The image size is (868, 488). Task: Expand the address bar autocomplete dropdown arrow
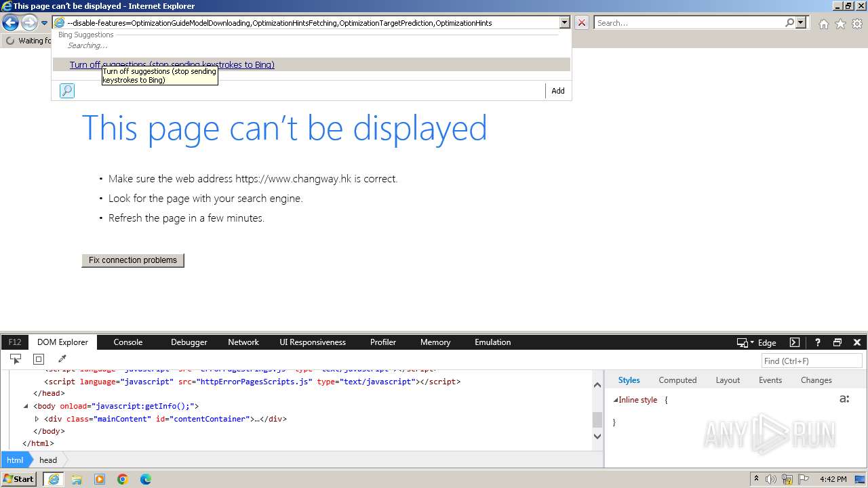[564, 22]
